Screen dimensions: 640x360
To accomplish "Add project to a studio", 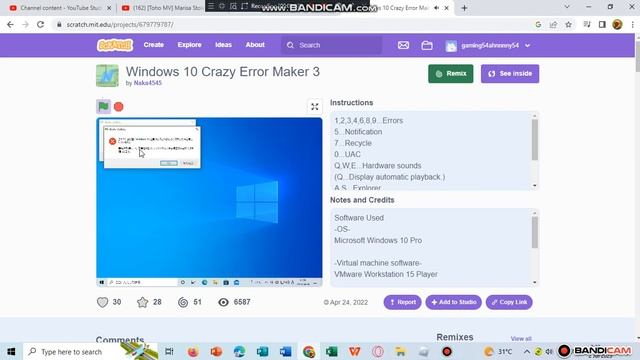I will click(453, 302).
